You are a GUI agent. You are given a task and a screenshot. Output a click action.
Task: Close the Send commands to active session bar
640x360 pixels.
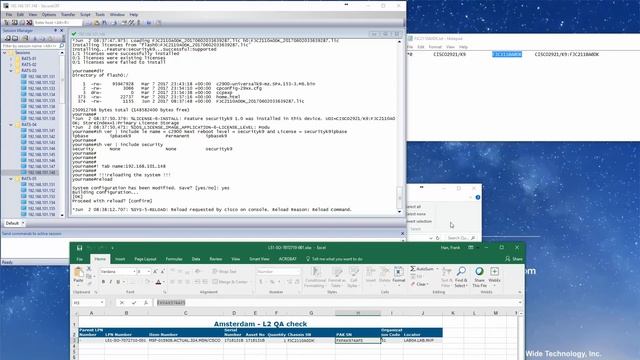click(x=402, y=233)
